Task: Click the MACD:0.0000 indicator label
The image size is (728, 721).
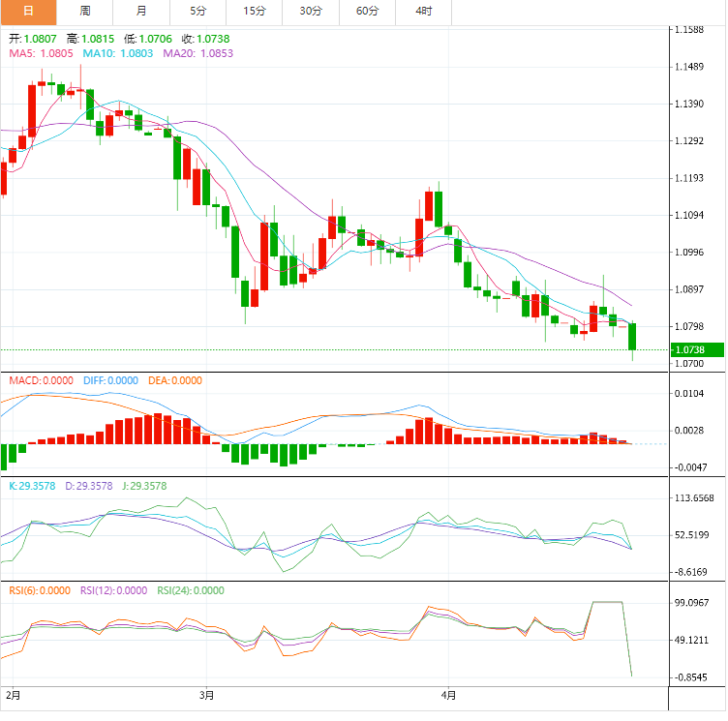Action: pos(42,380)
